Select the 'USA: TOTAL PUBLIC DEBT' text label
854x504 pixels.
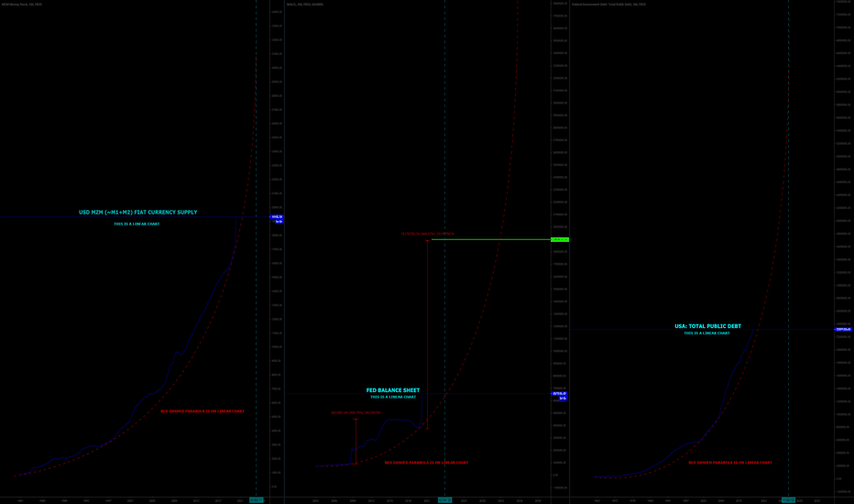click(707, 326)
